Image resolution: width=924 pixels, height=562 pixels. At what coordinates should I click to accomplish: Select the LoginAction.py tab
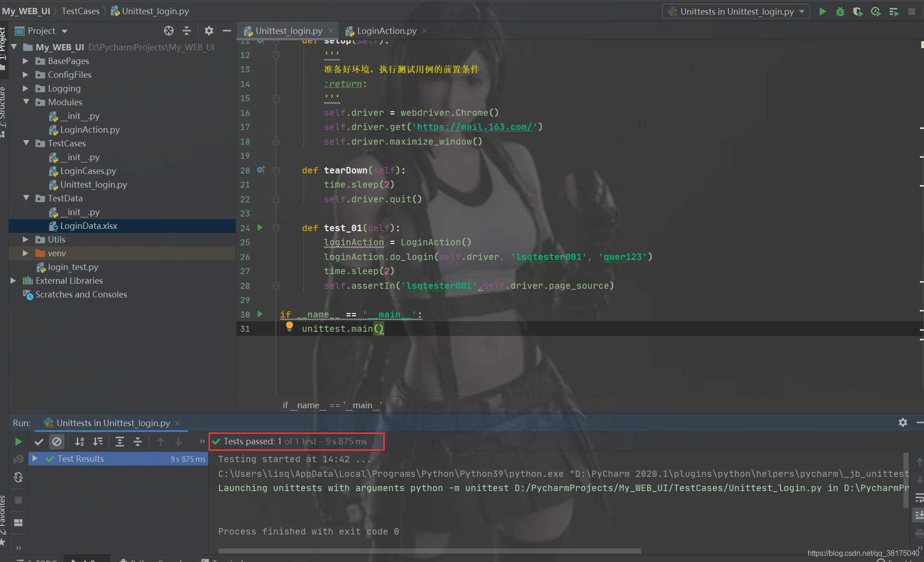pos(384,31)
